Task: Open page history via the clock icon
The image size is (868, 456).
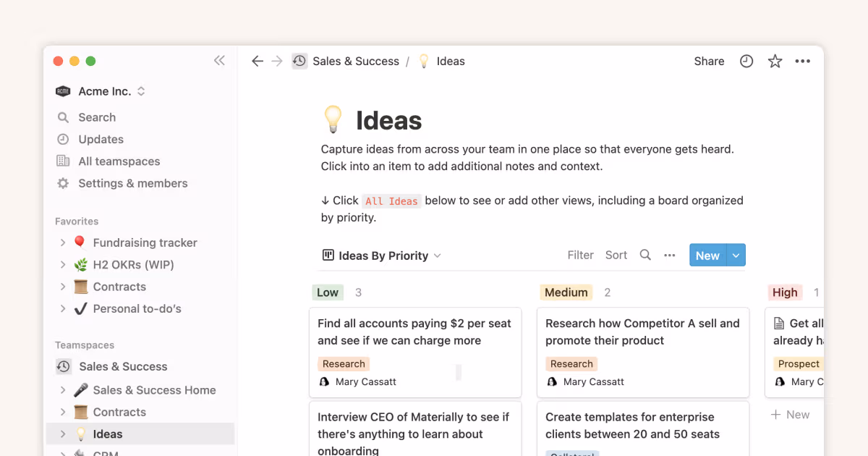Action: click(x=746, y=61)
